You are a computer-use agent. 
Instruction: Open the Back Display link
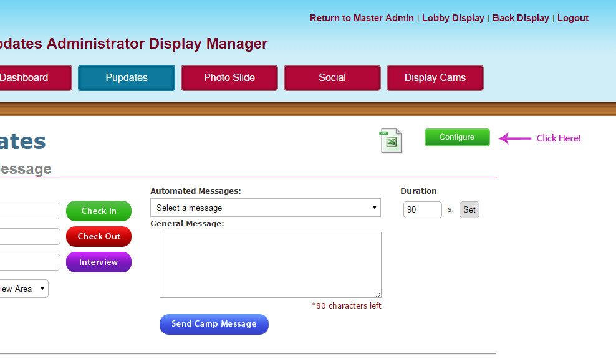[521, 18]
